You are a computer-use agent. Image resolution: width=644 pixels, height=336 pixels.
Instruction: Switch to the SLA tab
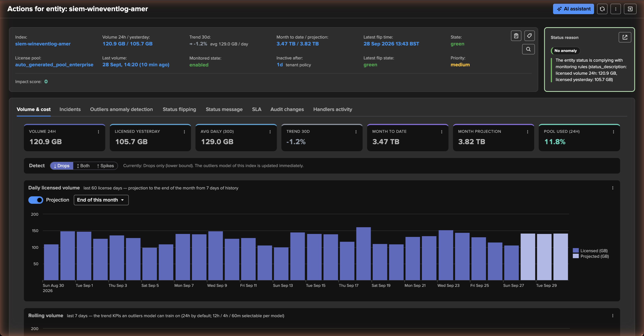click(x=256, y=109)
